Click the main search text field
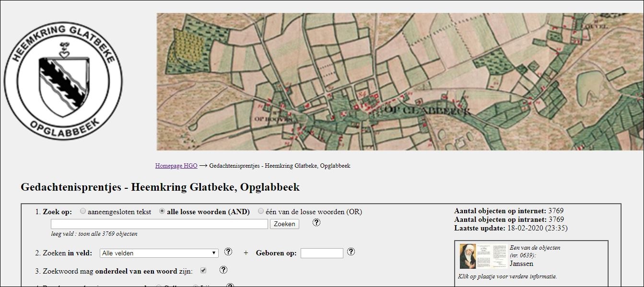 159,224
